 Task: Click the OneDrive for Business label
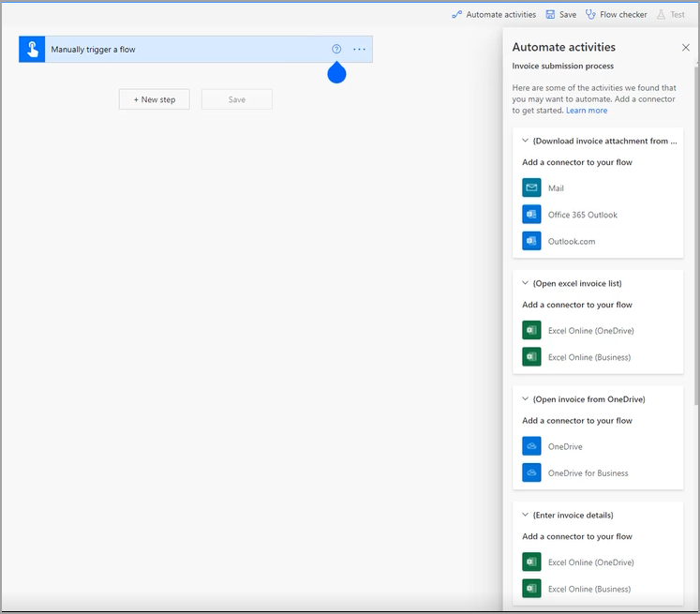pos(588,472)
